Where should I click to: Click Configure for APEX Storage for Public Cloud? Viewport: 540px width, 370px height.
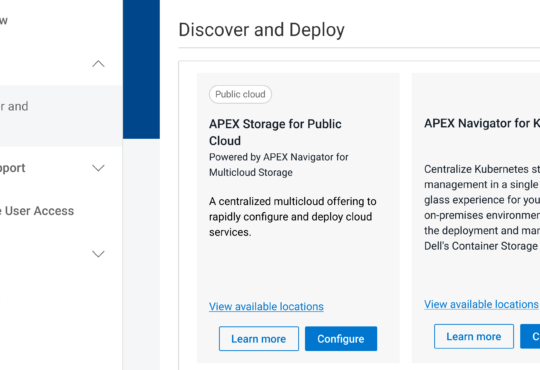[x=341, y=339]
